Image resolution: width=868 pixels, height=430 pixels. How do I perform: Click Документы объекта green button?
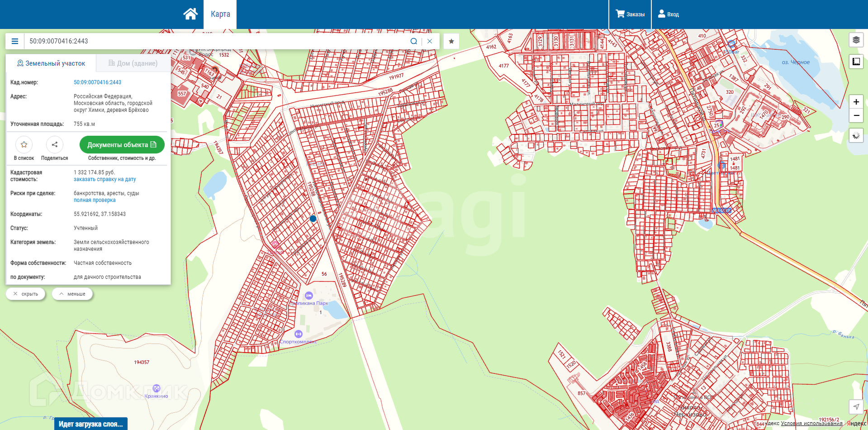tap(122, 145)
